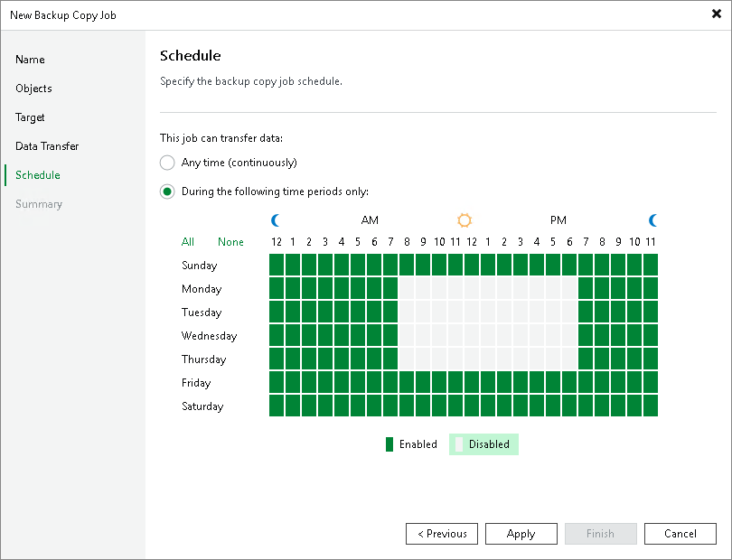Screen dimensions: 732x560
Task: Go to the Target wizard step
Action: coord(30,117)
